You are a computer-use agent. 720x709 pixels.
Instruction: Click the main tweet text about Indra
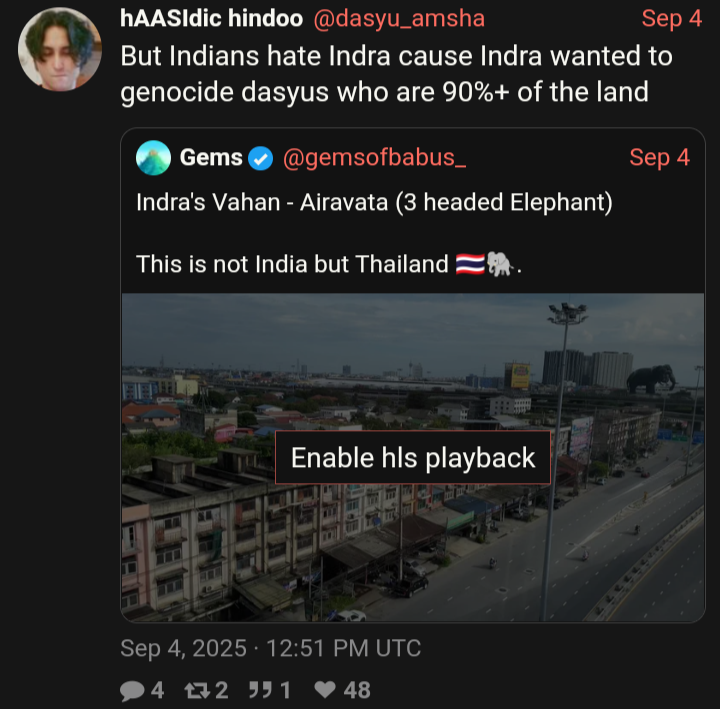[396, 74]
